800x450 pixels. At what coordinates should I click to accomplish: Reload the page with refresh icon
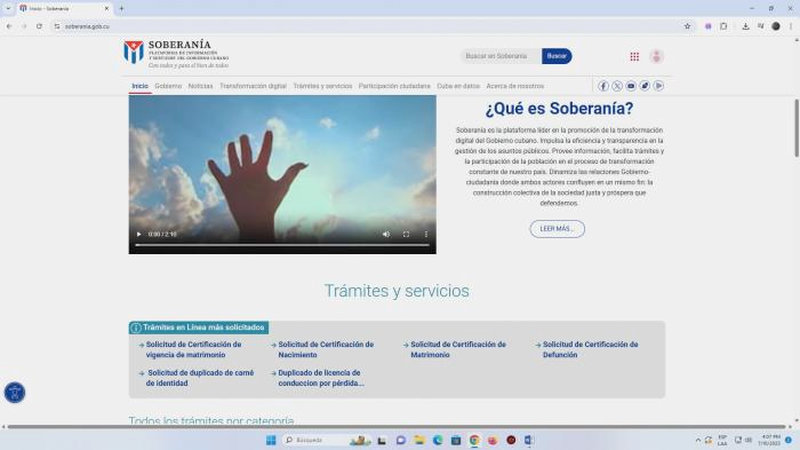pyautogui.click(x=39, y=26)
